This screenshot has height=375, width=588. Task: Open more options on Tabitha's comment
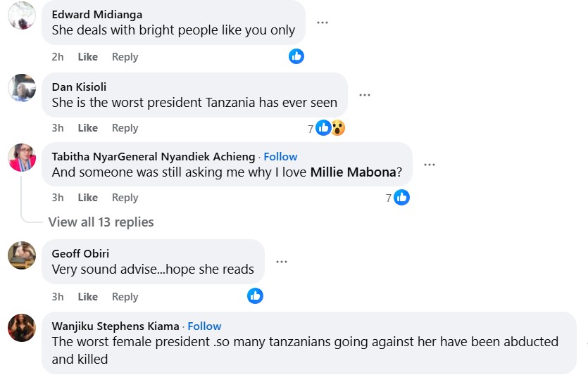point(430,165)
